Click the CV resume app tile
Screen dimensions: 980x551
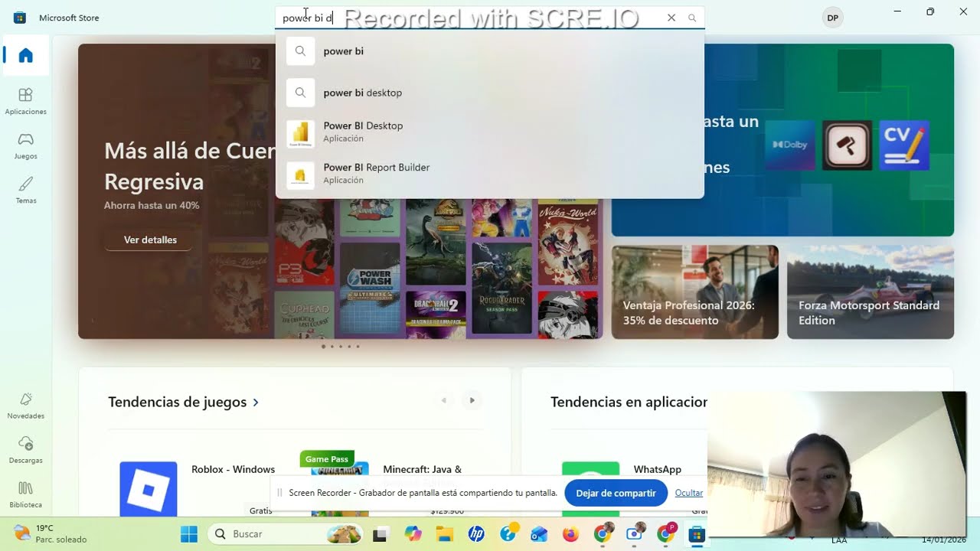tap(904, 145)
